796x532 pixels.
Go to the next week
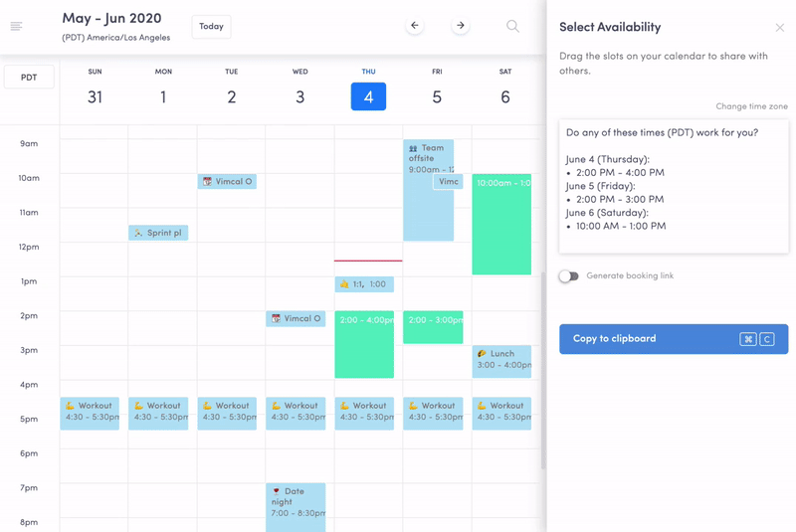tap(460, 26)
